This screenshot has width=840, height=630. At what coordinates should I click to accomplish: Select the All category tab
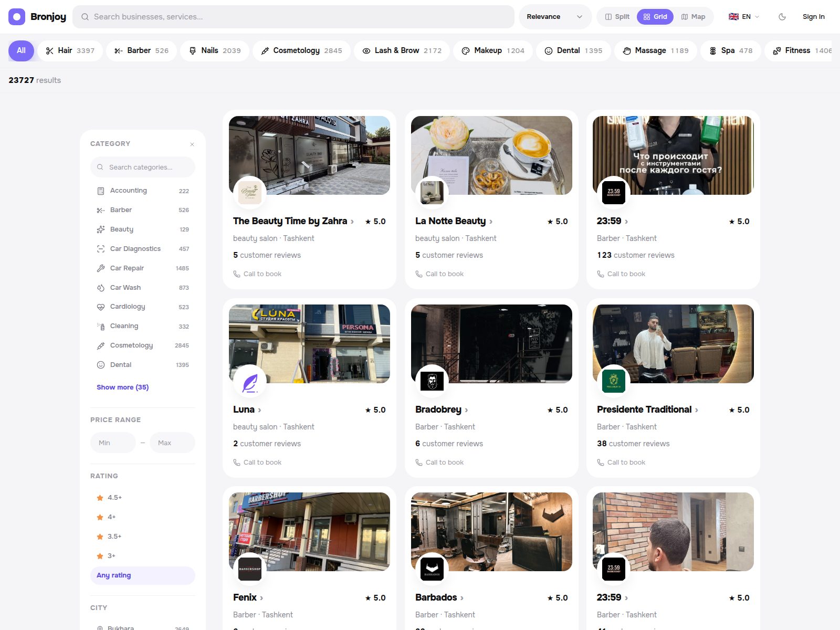pyautogui.click(x=21, y=51)
